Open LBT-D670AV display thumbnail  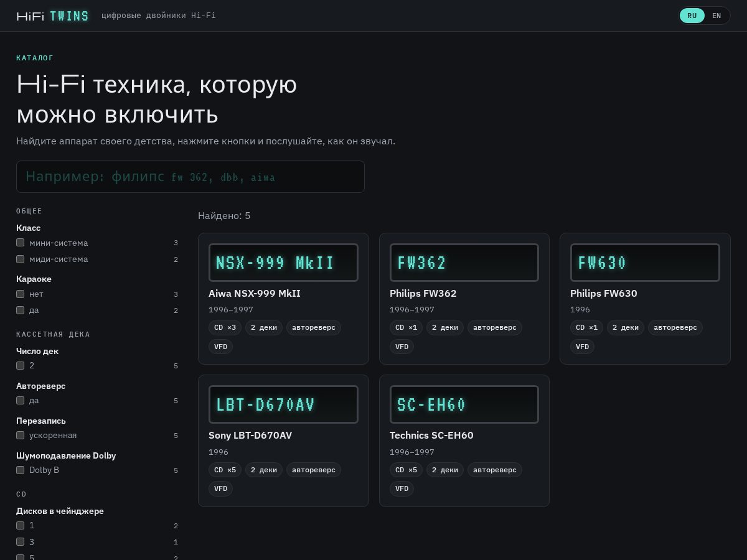(283, 404)
